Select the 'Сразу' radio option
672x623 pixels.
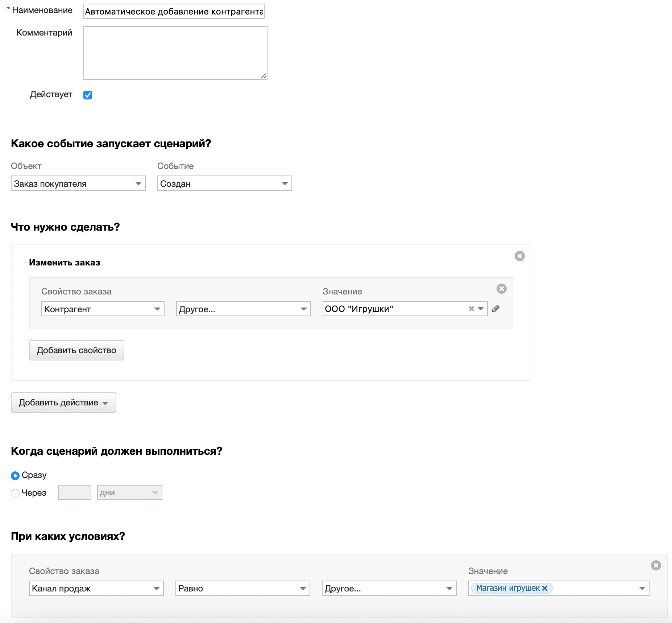click(x=15, y=475)
